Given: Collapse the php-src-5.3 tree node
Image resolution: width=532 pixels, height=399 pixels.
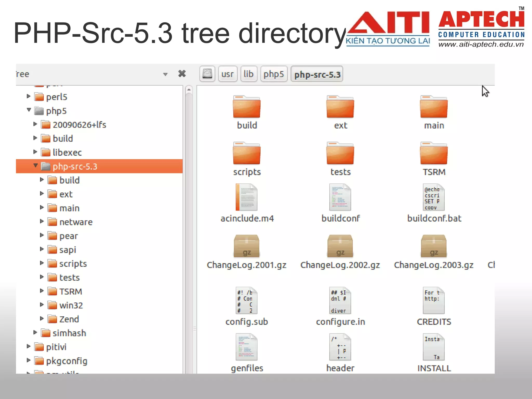Looking at the screenshot, I should 36,165.
